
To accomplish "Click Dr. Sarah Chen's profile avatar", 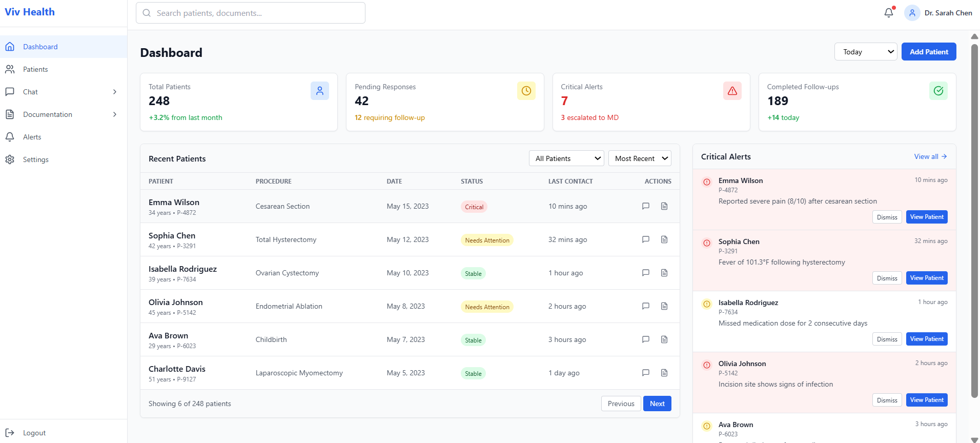I will [x=912, y=13].
